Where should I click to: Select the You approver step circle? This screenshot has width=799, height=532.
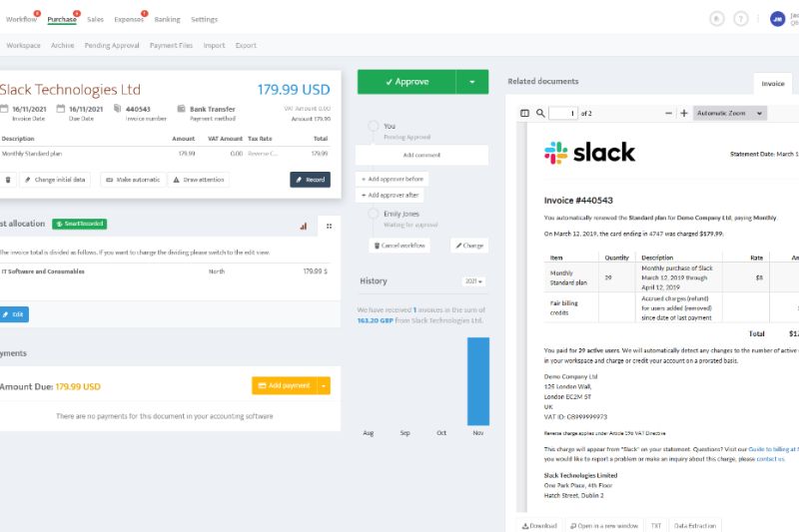click(x=374, y=126)
